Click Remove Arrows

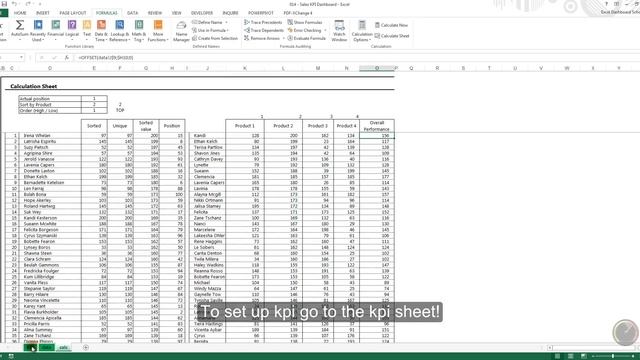(262, 38)
